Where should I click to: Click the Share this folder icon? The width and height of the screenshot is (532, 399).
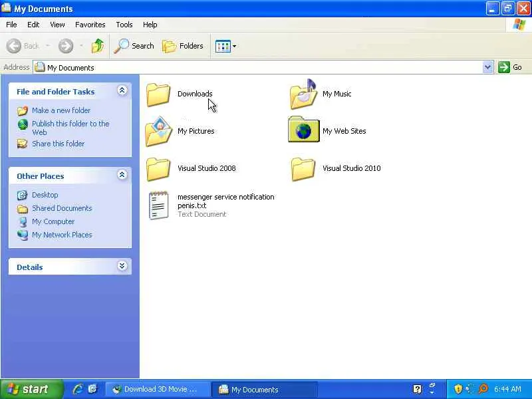tap(23, 144)
